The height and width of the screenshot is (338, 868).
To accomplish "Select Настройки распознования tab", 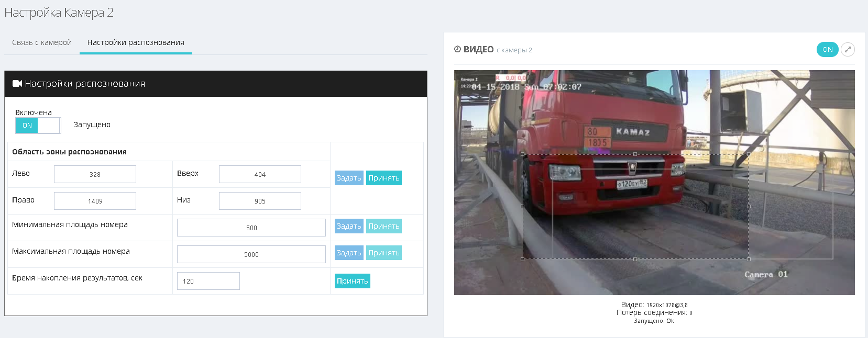I will [136, 42].
